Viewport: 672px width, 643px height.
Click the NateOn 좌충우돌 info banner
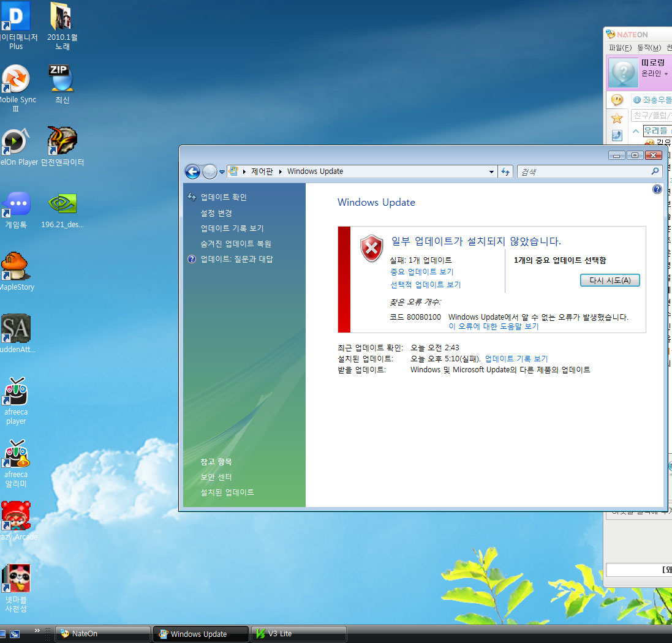coord(652,100)
